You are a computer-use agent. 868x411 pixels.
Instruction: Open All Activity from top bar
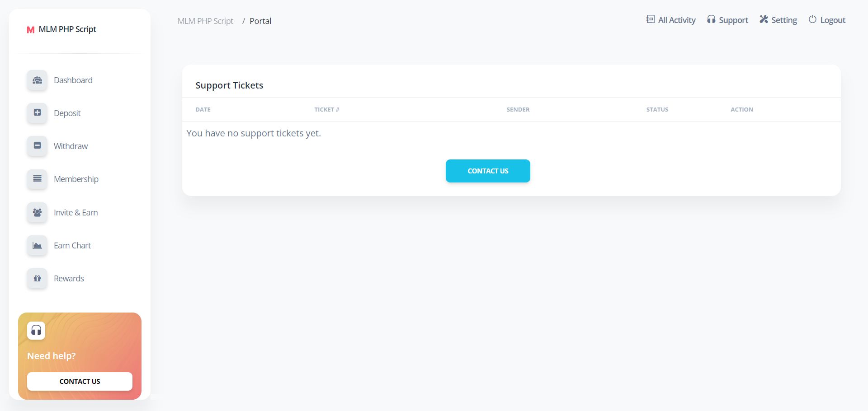(x=671, y=20)
